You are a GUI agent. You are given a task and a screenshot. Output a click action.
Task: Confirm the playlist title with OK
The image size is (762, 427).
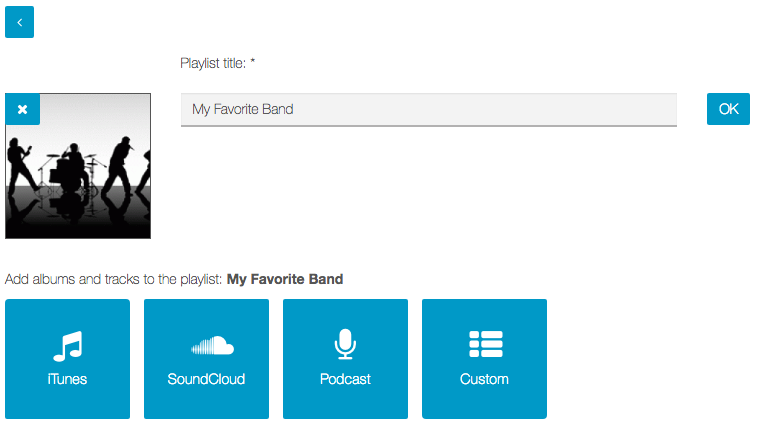[x=728, y=109]
